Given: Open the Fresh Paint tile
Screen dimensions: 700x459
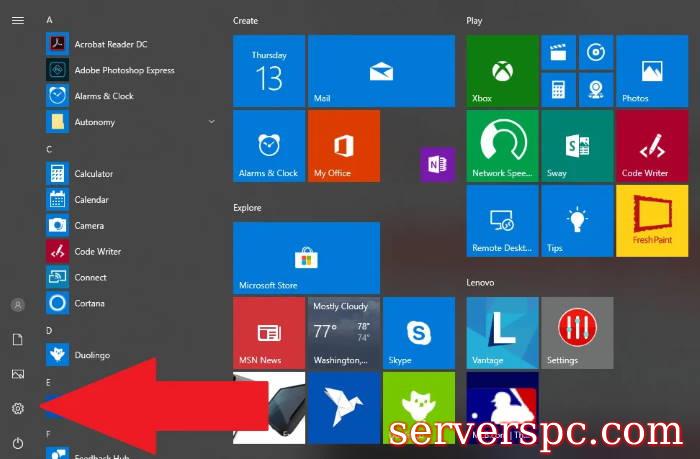Looking at the screenshot, I should pos(651,220).
